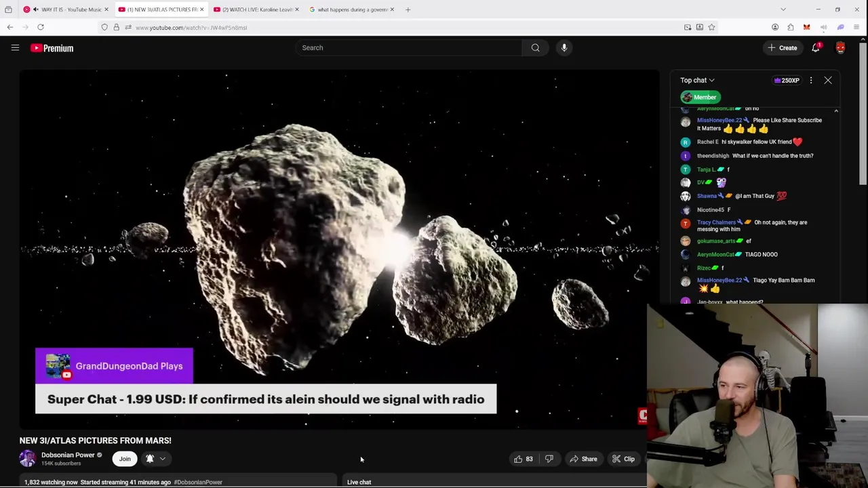Click the Live chat section label
The width and height of the screenshot is (868, 488).
[x=359, y=482]
